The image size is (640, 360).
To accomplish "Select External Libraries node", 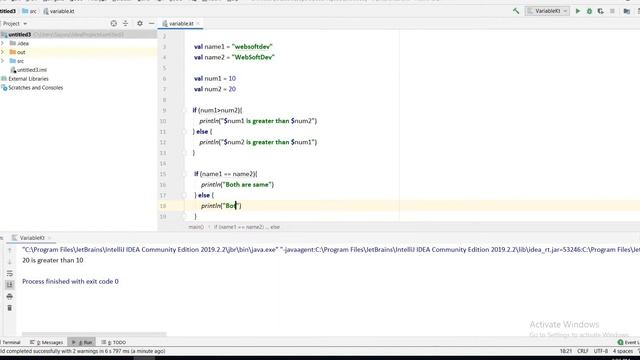I will click(x=28, y=79).
